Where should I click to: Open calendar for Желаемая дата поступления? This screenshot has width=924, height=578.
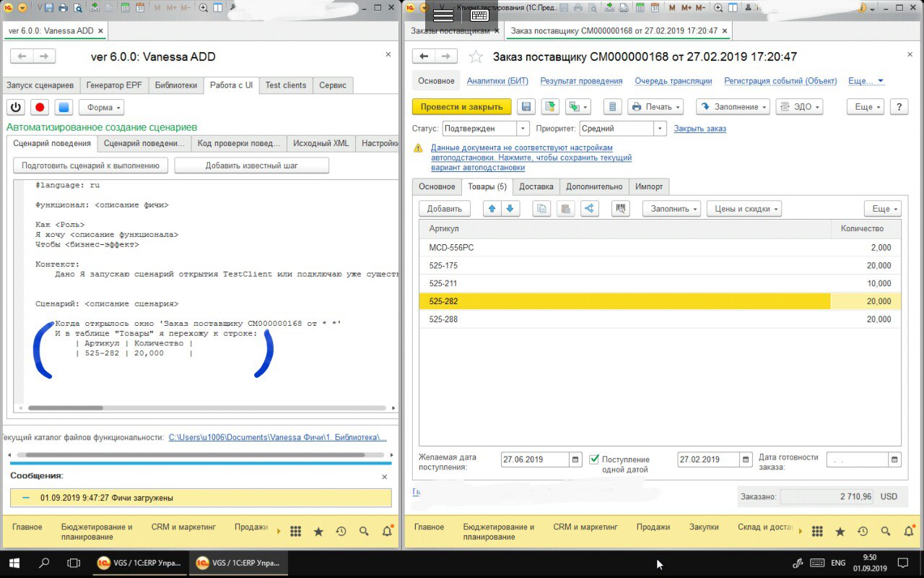pyautogui.click(x=575, y=460)
